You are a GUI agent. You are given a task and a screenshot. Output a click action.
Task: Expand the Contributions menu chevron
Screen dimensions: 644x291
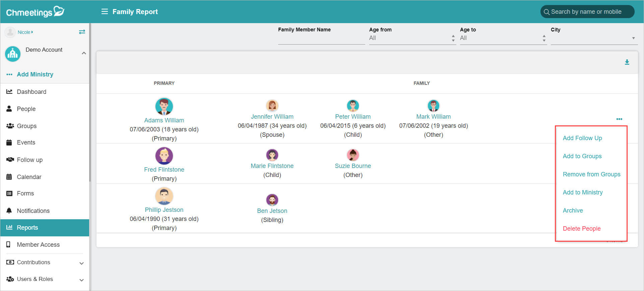click(81, 263)
